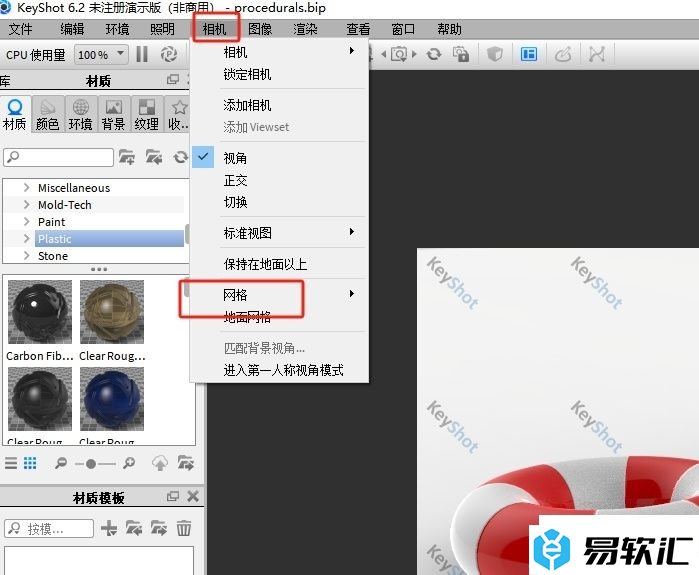Click the 材质模板 search field
Image resolution: width=699 pixels, height=575 pixels.
pyautogui.click(x=49, y=528)
